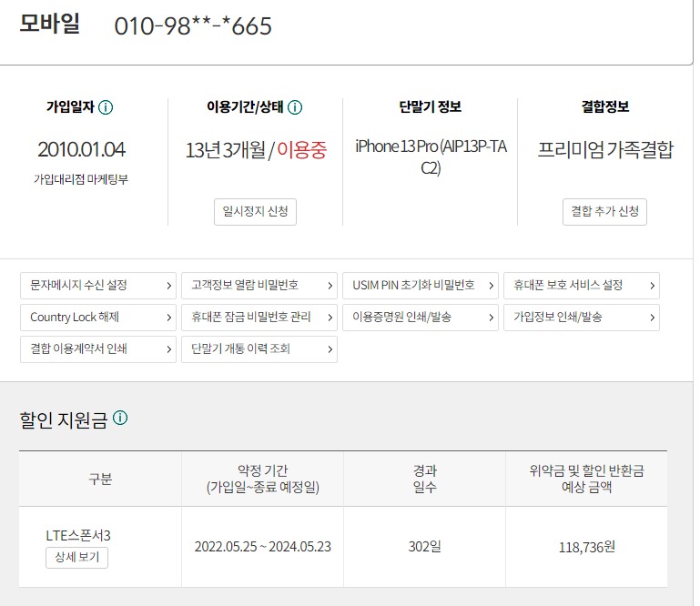This screenshot has height=606, width=700.
Task: Click the 일시정지 신청 button
Action: pyautogui.click(x=256, y=211)
